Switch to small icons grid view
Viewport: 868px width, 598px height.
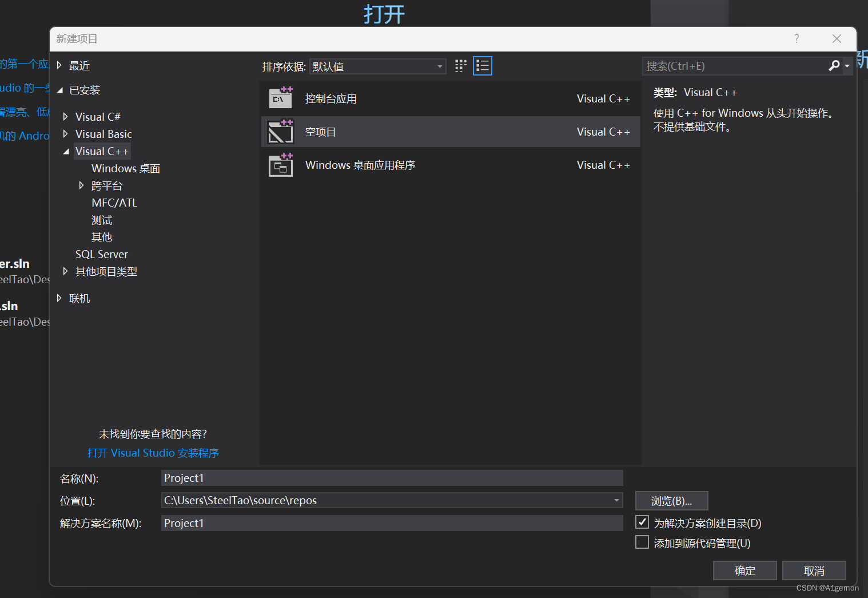point(461,66)
